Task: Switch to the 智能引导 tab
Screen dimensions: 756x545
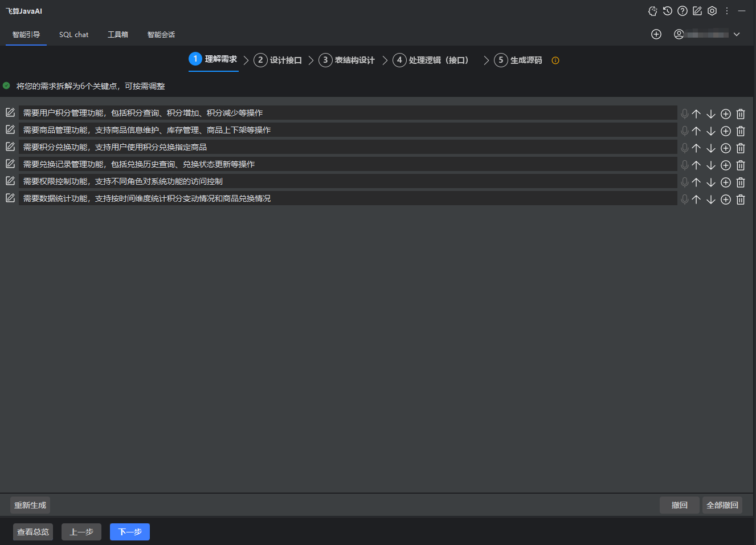Action: (x=26, y=35)
